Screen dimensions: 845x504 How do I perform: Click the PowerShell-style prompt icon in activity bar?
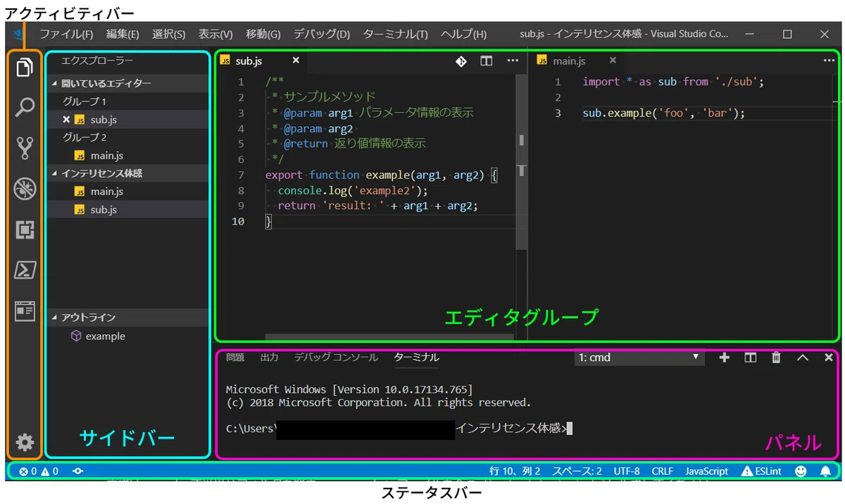(x=25, y=270)
